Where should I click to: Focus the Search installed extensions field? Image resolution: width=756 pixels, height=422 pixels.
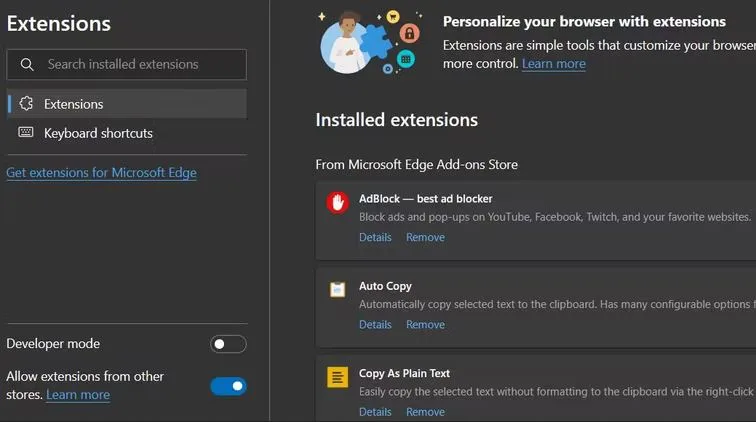(127, 64)
